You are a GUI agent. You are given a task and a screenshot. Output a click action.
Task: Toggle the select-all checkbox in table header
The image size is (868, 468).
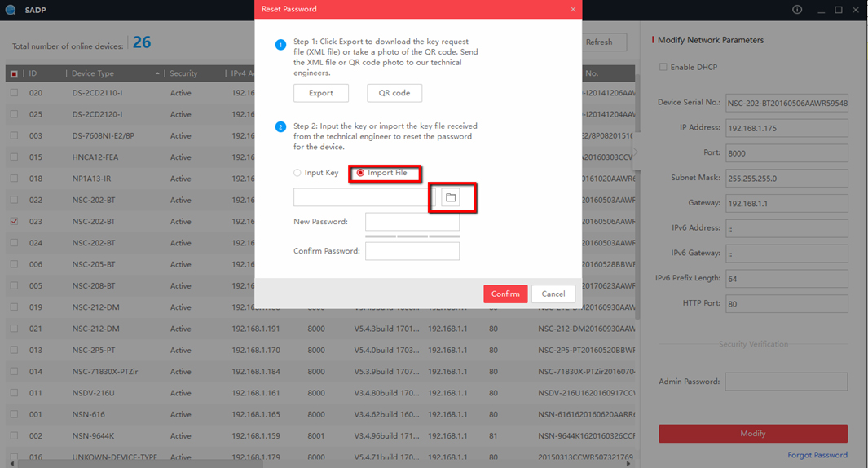(x=14, y=73)
